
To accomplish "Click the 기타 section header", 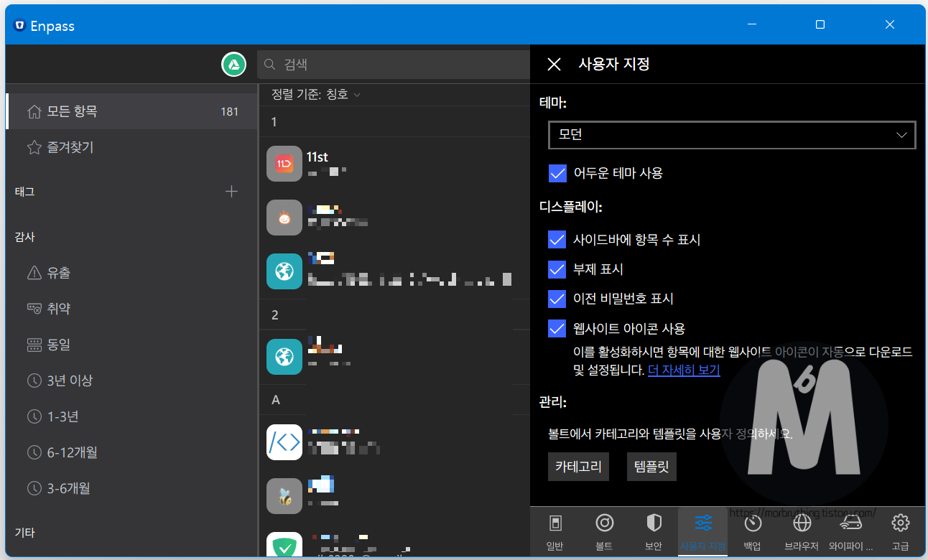I will tap(25, 533).
